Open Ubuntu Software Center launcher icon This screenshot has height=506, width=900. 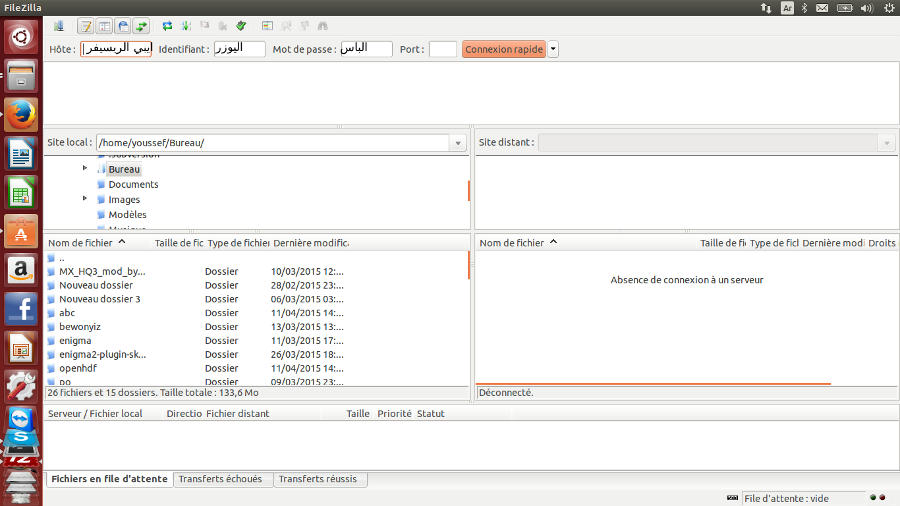21,231
